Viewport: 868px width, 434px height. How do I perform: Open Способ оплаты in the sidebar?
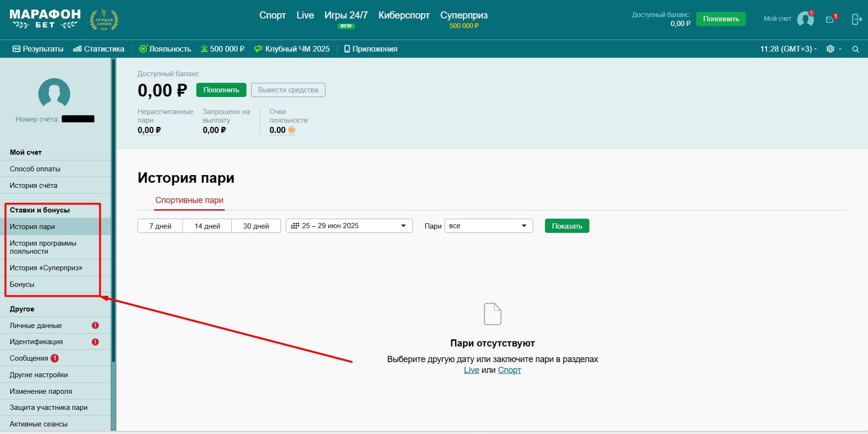click(55, 169)
